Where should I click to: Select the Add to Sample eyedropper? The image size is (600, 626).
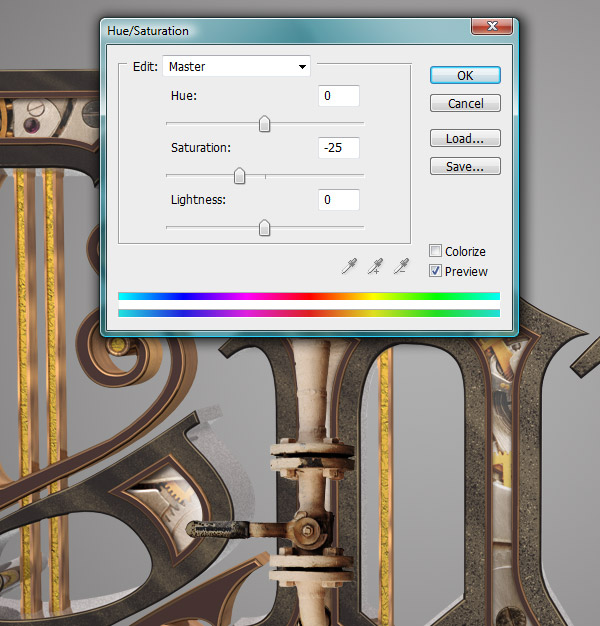[x=375, y=266]
